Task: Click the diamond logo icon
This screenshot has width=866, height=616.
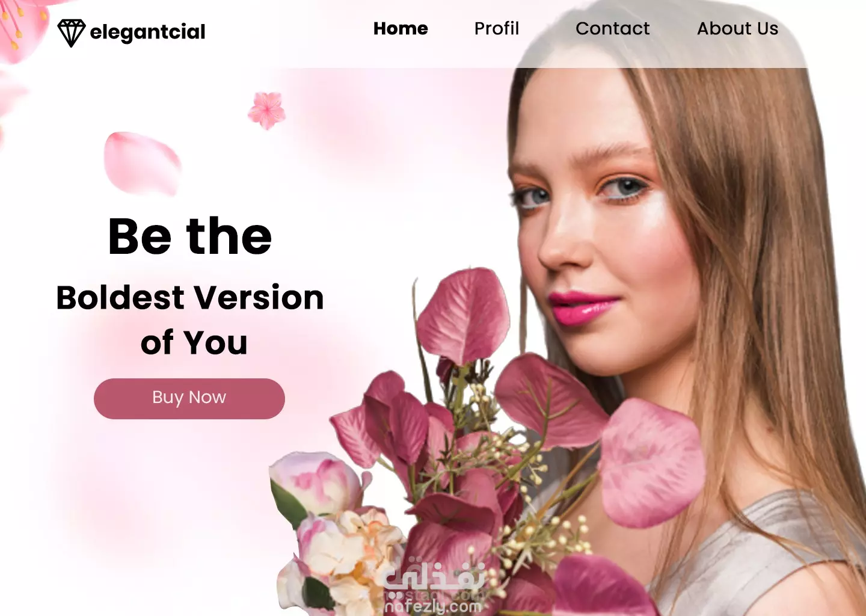Action: (71, 32)
